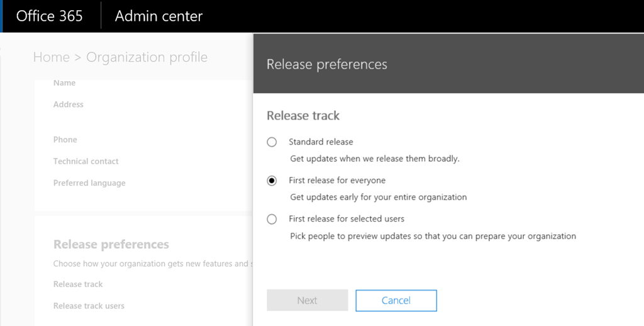Viewport: 644px width, 326px height.
Task: Open Admin center from header
Action: click(158, 16)
